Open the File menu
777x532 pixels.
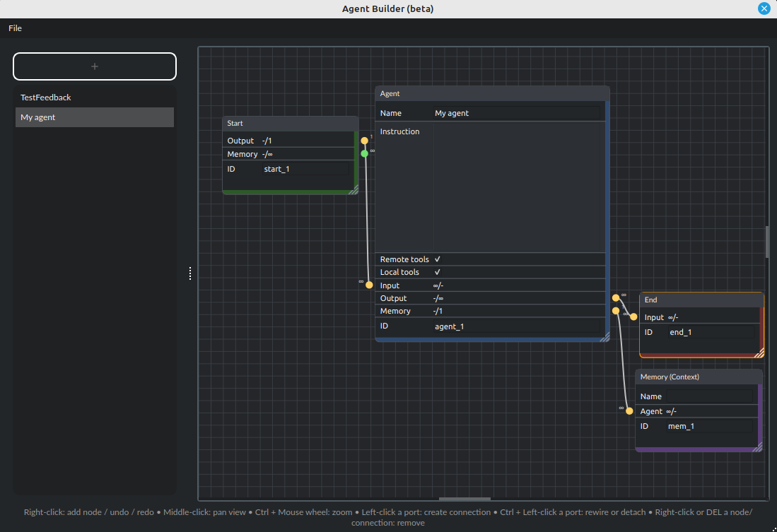[15, 28]
